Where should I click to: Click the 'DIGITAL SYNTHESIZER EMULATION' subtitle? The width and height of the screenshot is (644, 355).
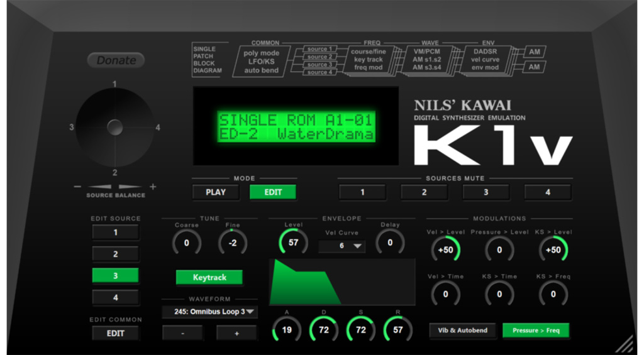tap(470, 117)
